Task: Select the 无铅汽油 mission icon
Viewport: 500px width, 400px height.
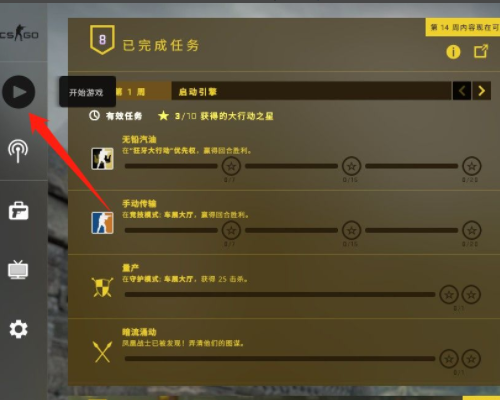Action: [x=102, y=159]
